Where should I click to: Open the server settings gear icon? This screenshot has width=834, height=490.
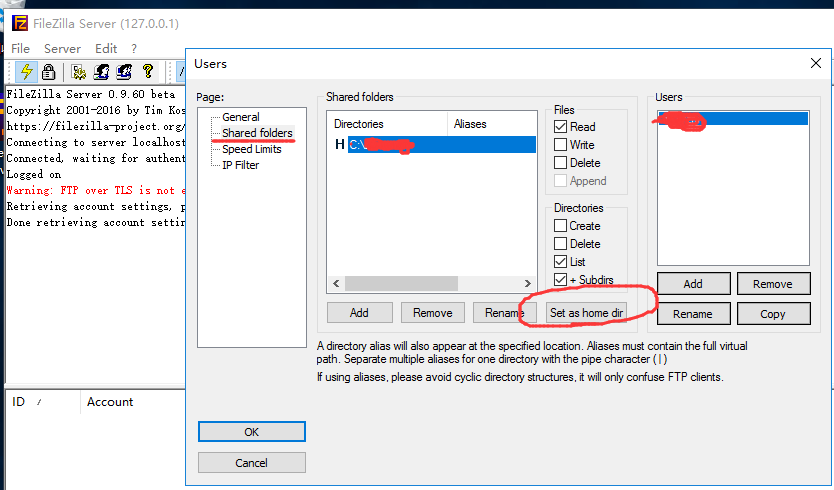[76, 71]
